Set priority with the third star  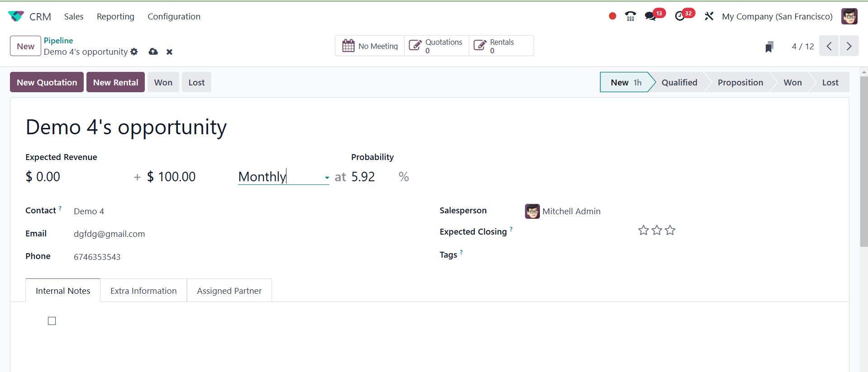pyautogui.click(x=670, y=231)
